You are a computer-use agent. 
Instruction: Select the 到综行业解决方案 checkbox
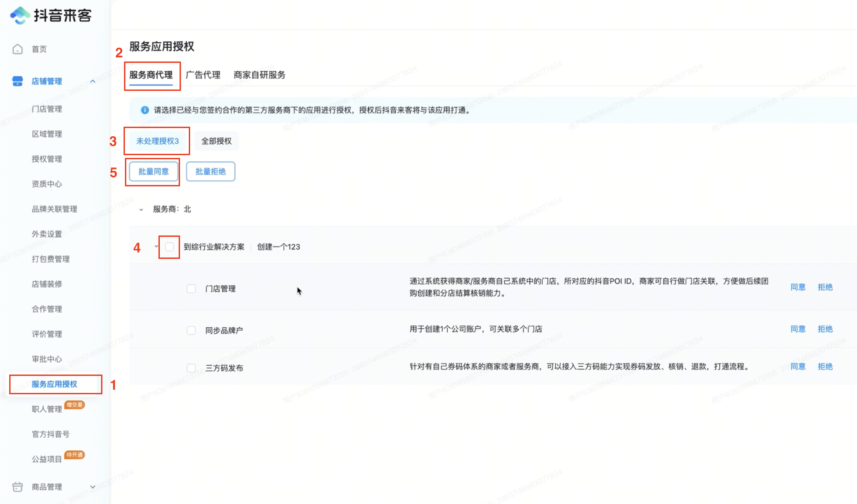169,247
